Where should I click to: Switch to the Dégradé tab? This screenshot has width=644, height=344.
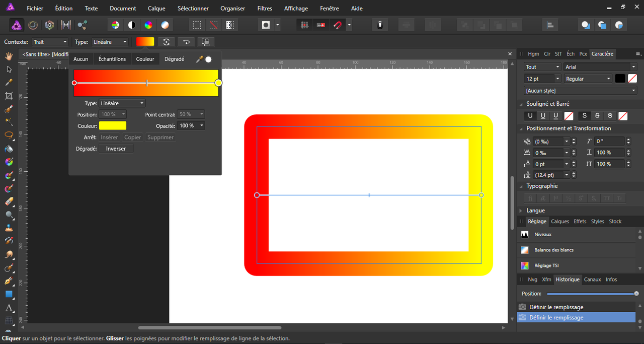174,59
